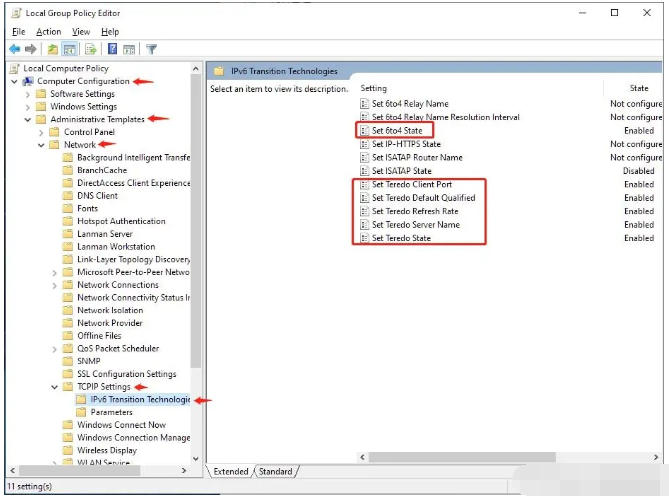Click the Filter funnel toolbar icon
Image resolution: width=669 pixels, height=500 pixels.
(151, 49)
